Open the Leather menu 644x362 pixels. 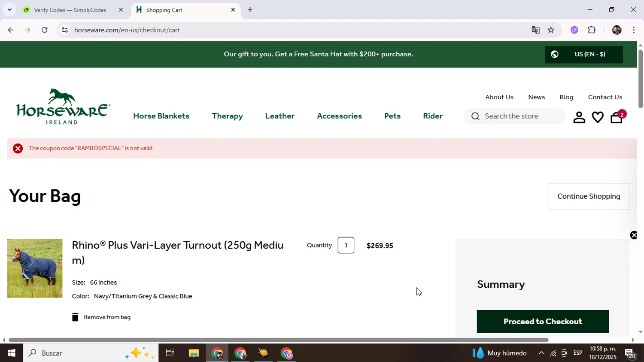(280, 116)
